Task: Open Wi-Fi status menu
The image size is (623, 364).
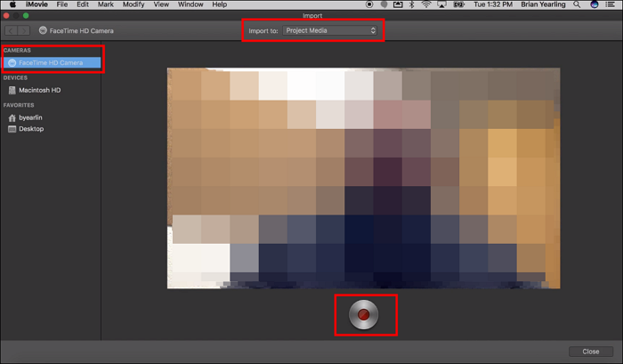Action: tap(426, 4)
